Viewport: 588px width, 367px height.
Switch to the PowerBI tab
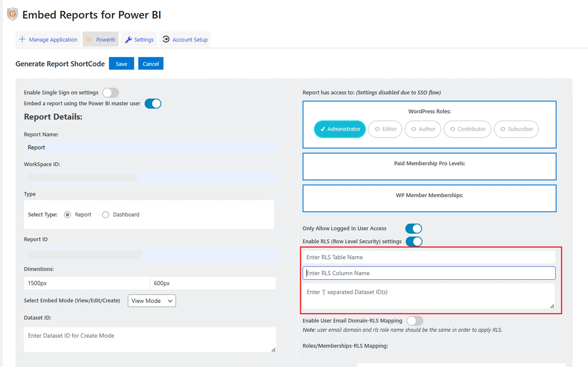pyautogui.click(x=101, y=39)
